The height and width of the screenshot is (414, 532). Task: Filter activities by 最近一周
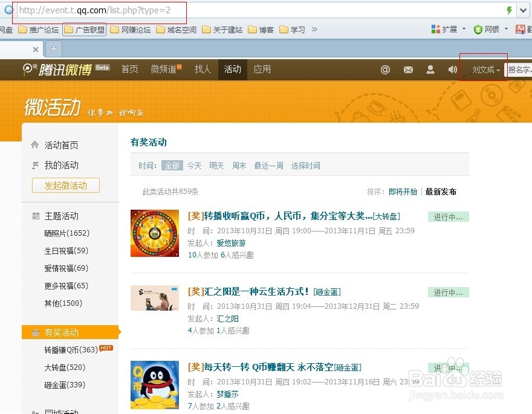(268, 166)
